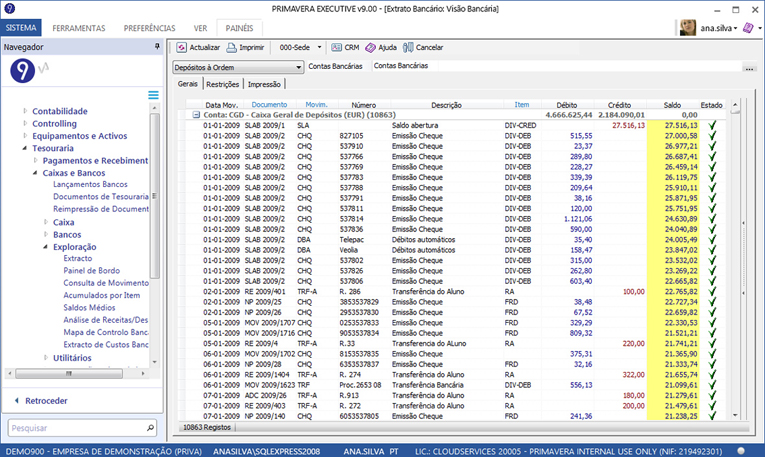Sort by the Item column header
765x457 pixels.
click(x=522, y=104)
